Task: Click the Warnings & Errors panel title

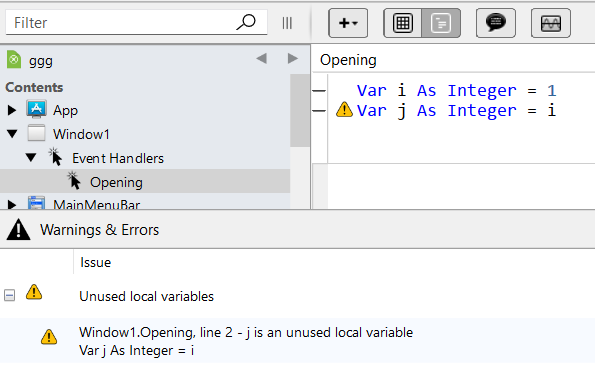Action: pos(99,230)
